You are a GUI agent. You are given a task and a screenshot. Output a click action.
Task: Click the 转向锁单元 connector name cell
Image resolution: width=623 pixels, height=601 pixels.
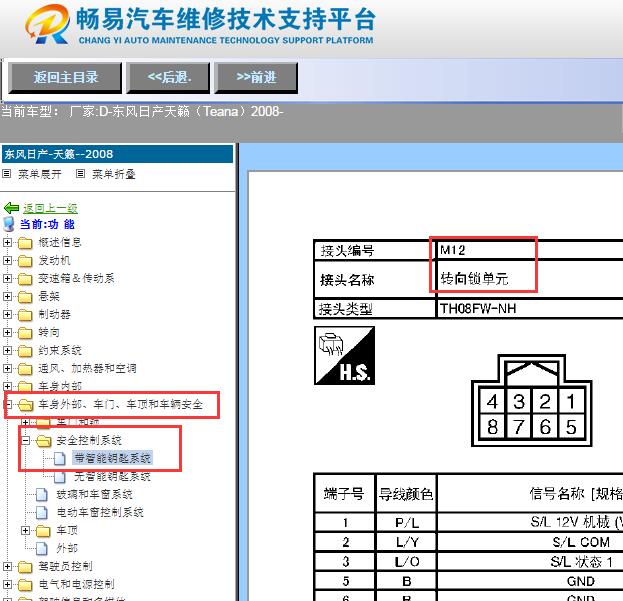[x=529, y=279]
